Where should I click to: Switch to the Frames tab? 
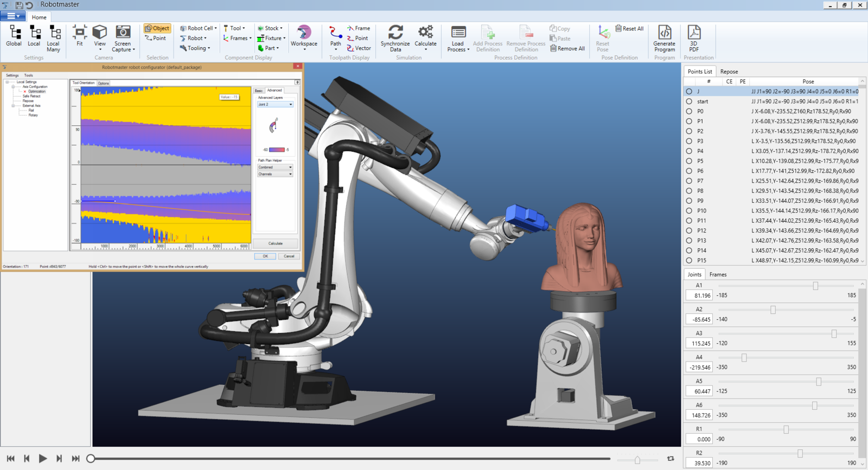click(718, 274)
